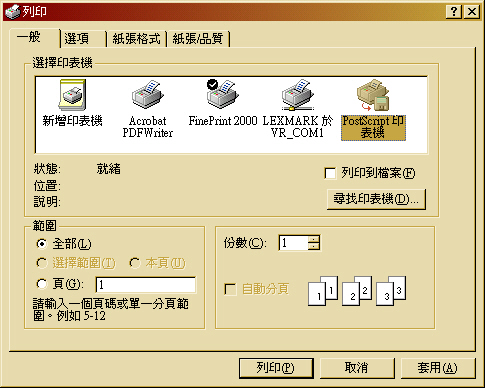The height and width of the screenshot is (388, 485).
Task: Click the 列印 print button
Action: 276,368
